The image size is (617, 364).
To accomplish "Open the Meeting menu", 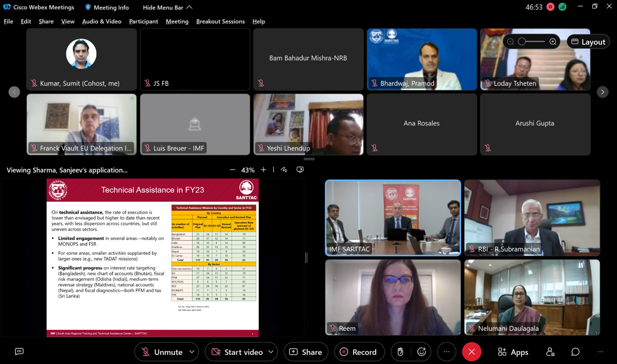I will 177,21.
